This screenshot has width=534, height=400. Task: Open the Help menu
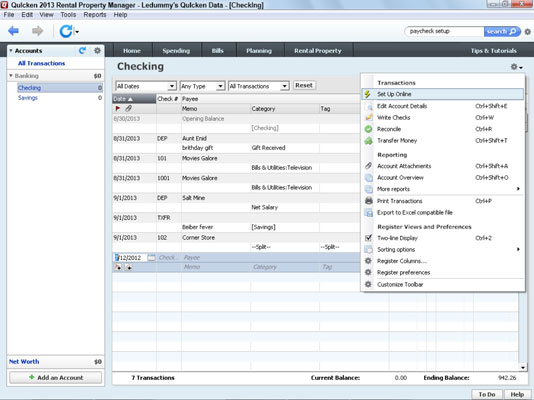click(x=120, y=15)
